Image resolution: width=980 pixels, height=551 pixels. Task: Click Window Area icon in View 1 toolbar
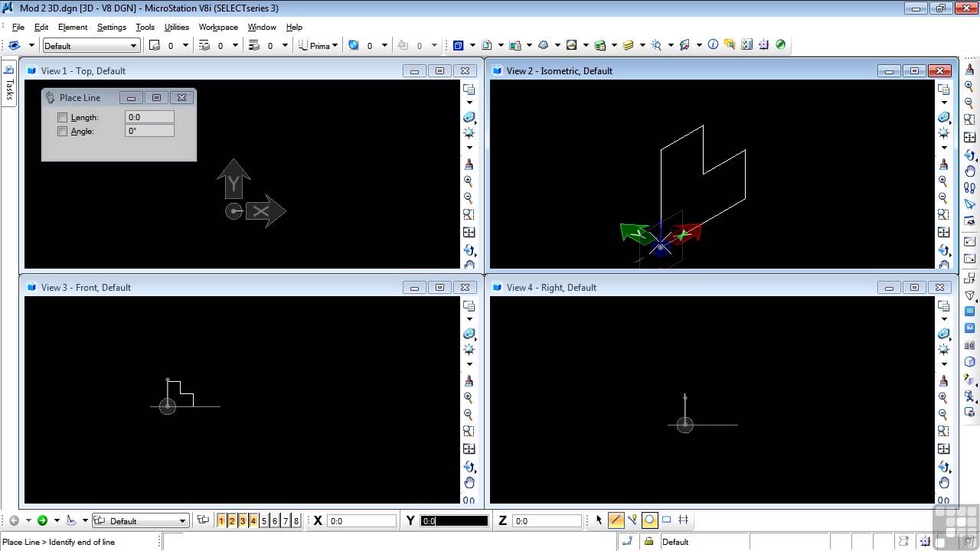[469, 215]
